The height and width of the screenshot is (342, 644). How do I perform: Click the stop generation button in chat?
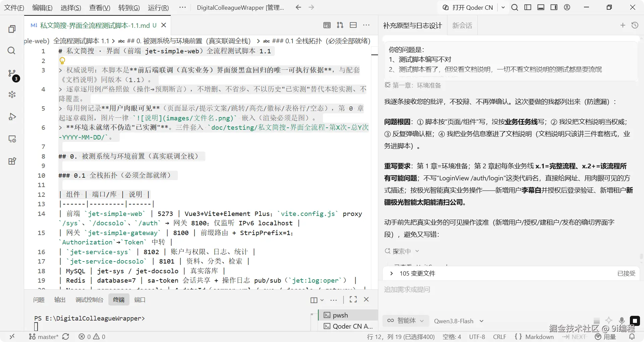click(635, 321)
